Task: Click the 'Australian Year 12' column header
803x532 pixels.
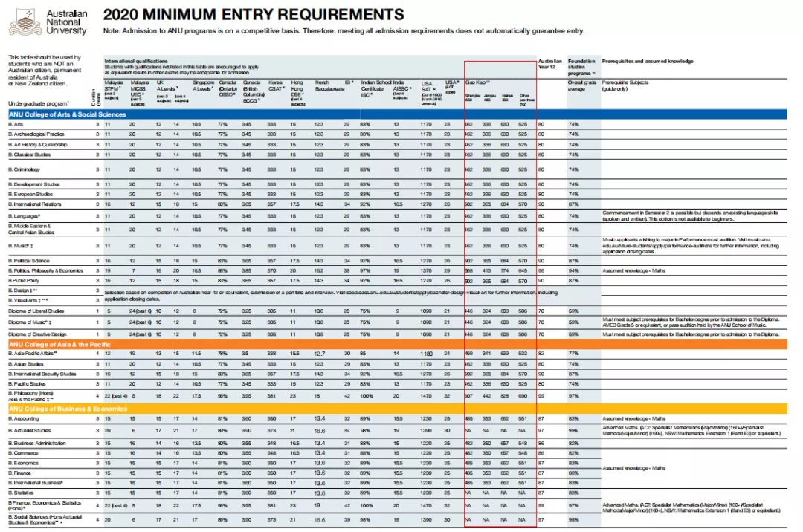Action: click(550, 64)
